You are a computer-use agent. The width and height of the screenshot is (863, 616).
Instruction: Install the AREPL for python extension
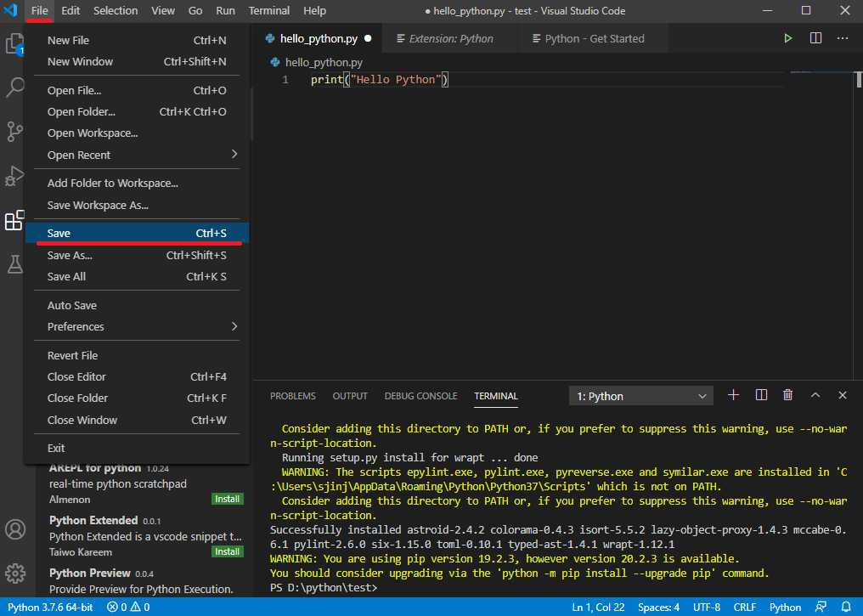click(x=228, y=499)
